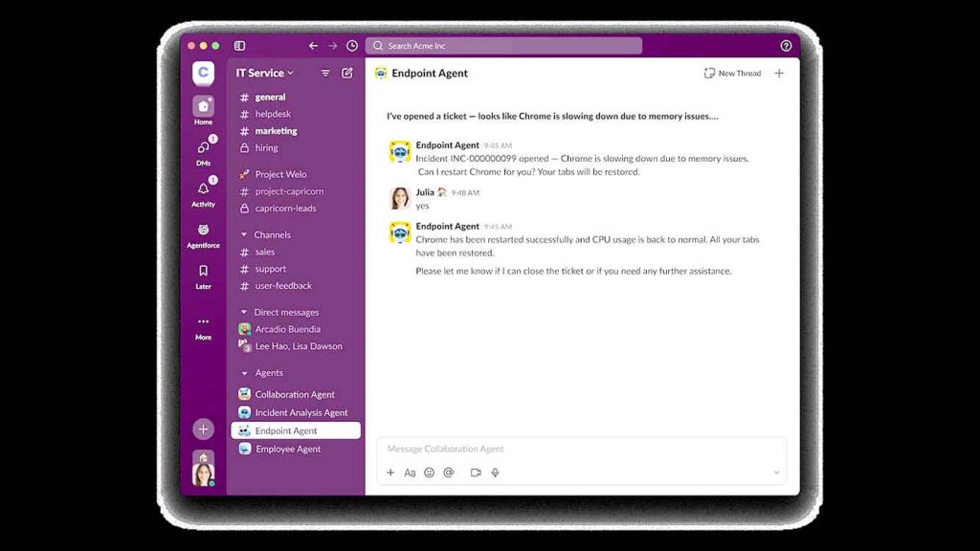Click the 9:48 AM message timestamp
Viewport: 980px width, 551px height.
coord(465,193)
